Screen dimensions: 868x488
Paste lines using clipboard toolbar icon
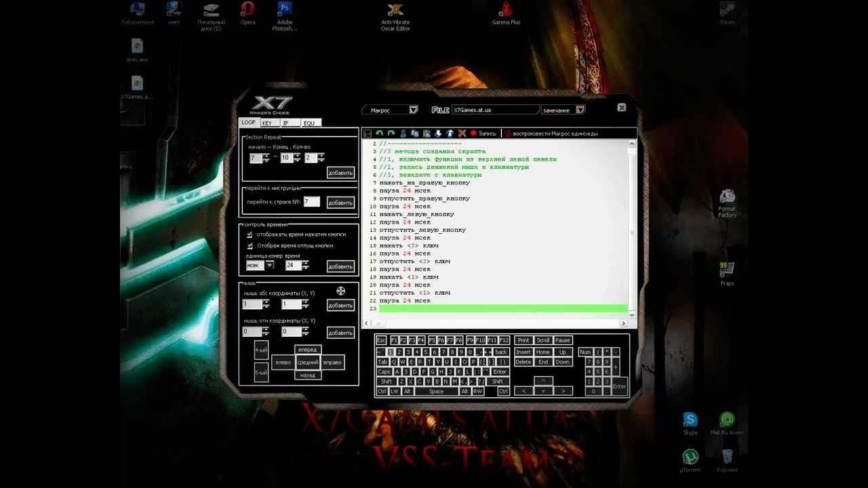click(427, 134)
